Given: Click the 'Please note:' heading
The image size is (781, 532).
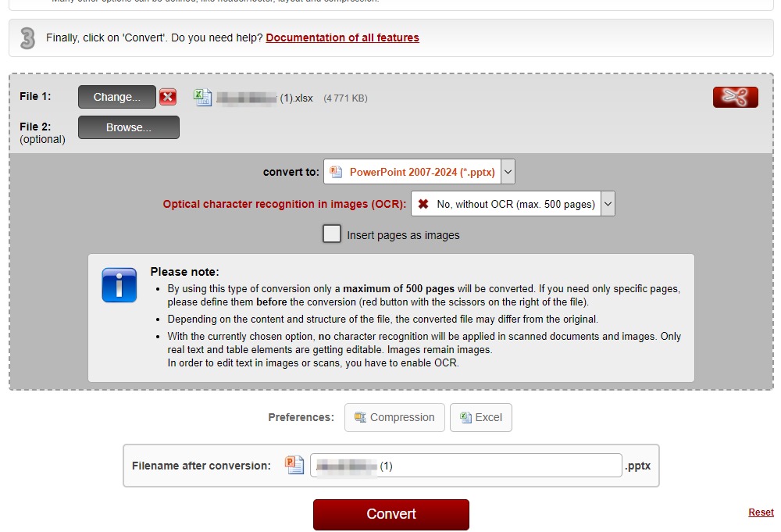Looking at the screenshot, I should click(185, 272).
